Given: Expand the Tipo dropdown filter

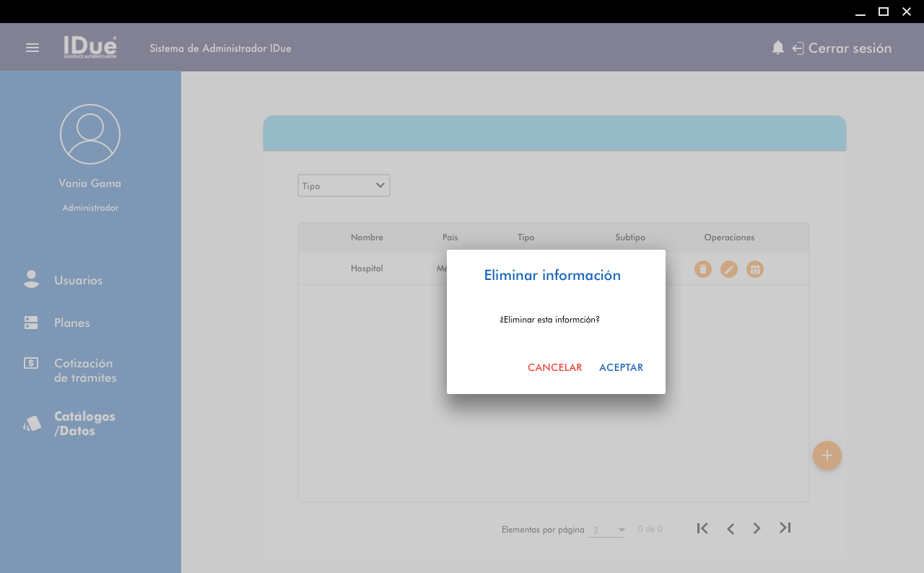Looking at the screenshot, I should [344, 185].
